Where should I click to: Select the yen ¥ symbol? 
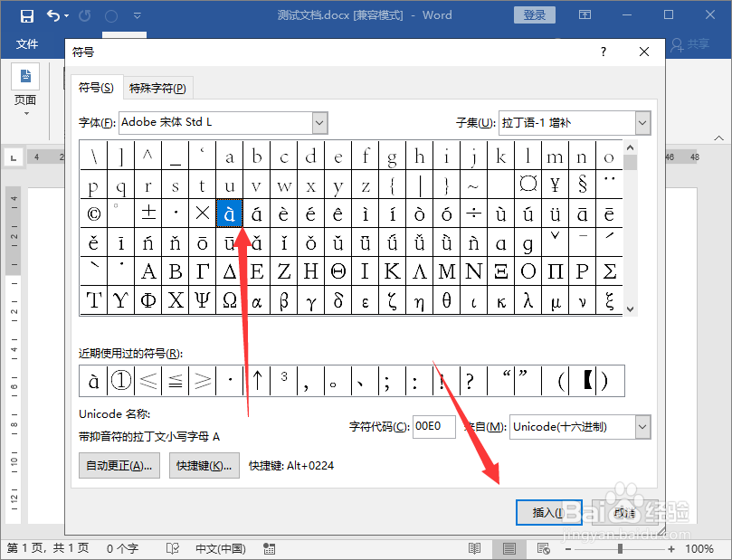[x=555, y=185]
